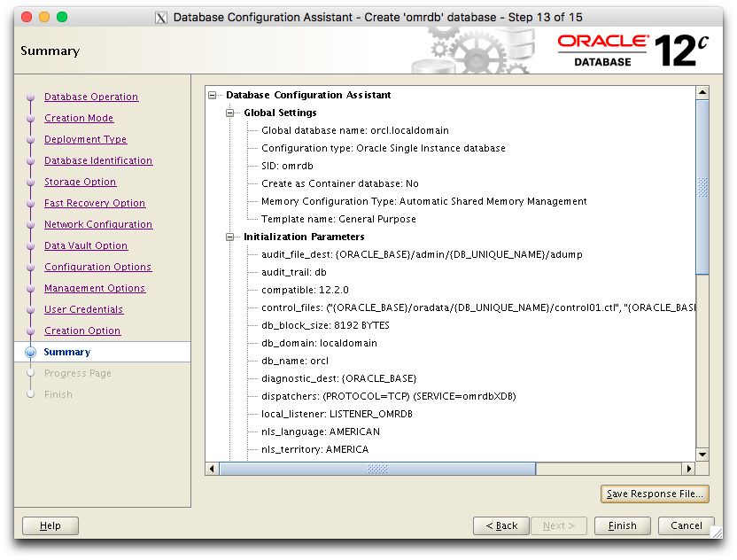Viewport: 737px width, 560px height.
Task: Collapse the Global Settings node
Action: click(229, 113)
